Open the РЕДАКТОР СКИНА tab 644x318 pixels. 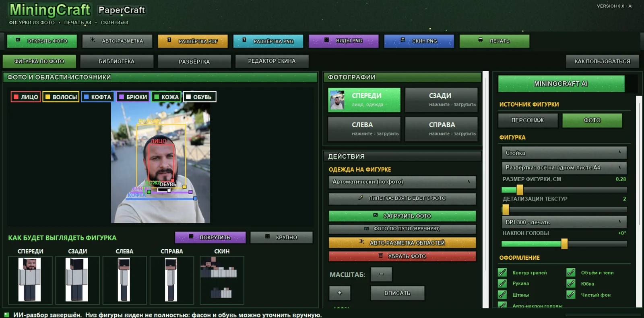point(272,61)
